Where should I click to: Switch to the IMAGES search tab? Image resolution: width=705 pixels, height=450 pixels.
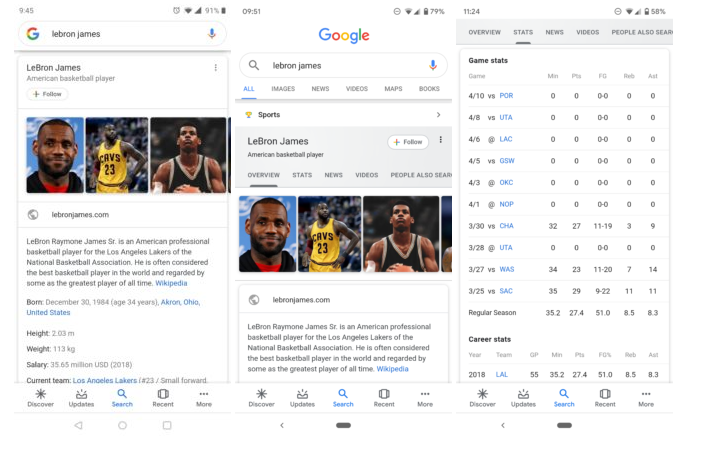283,89
